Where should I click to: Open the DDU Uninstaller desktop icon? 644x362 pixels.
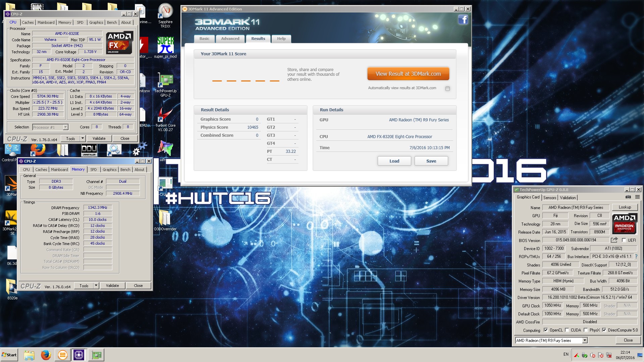tap(89, 150)
